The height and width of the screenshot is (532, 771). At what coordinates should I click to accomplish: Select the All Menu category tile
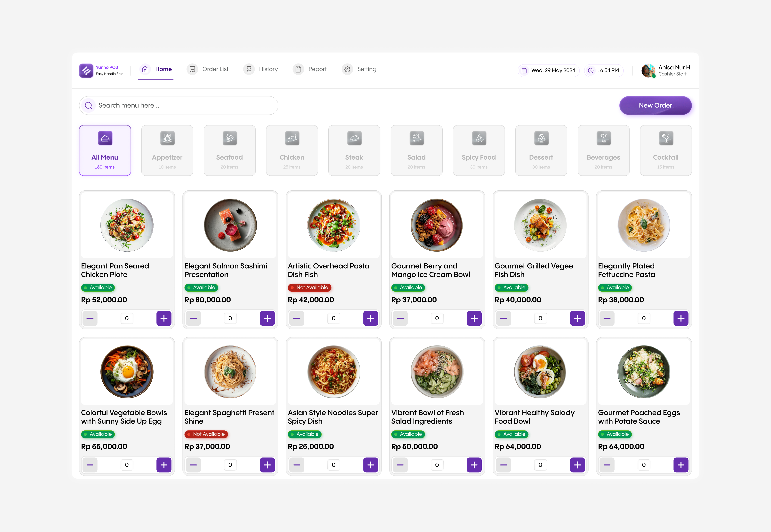(x=105, y=150)
